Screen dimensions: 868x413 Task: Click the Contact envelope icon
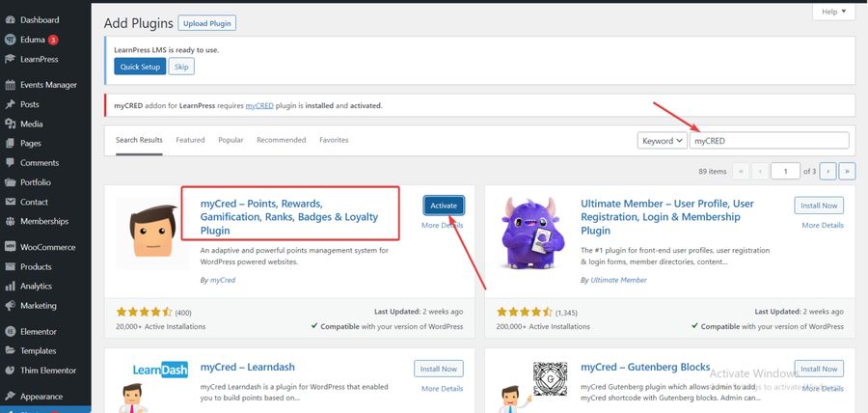pyautogui.click(x=10, y=202)
